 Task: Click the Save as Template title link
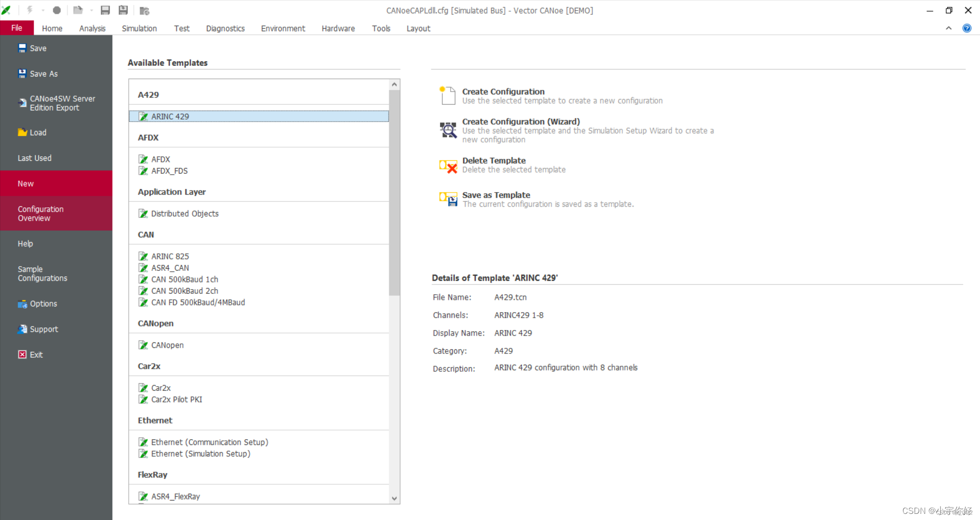coord(496,195)
